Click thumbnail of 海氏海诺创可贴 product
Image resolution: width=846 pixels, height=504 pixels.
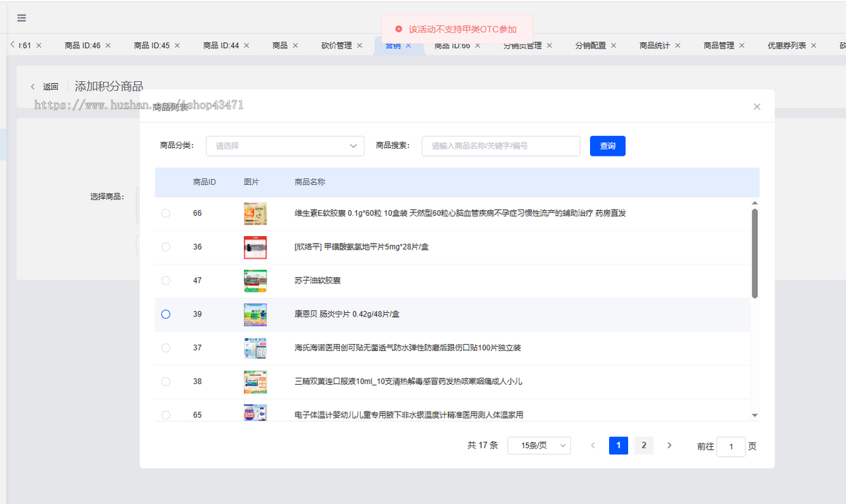point(255,348)
